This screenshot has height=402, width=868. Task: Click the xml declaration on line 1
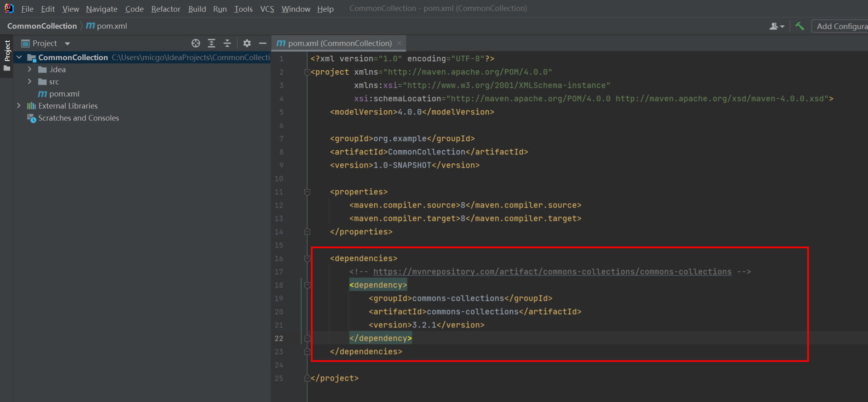click(402, 59)
